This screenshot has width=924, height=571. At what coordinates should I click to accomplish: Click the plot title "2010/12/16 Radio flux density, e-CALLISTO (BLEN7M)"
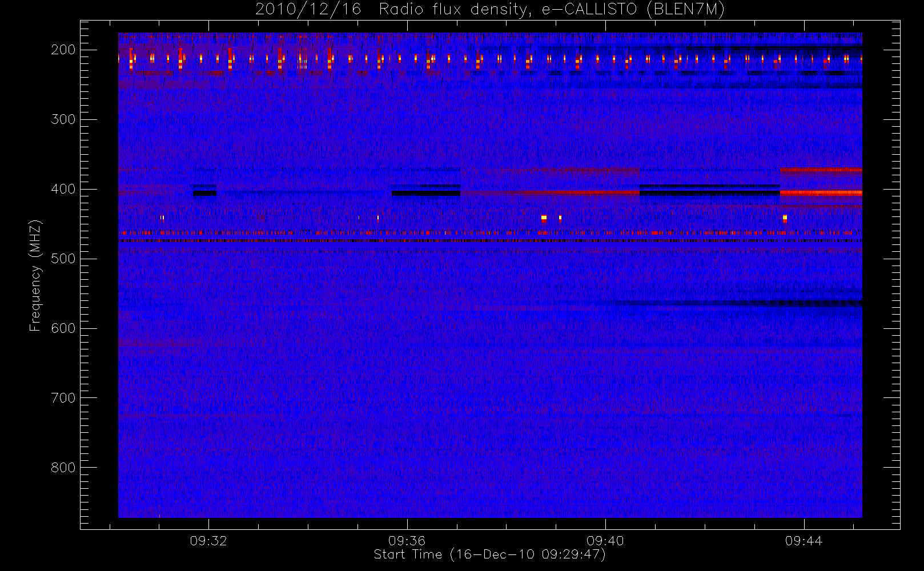pyautogui.click(x=490, y=10)
